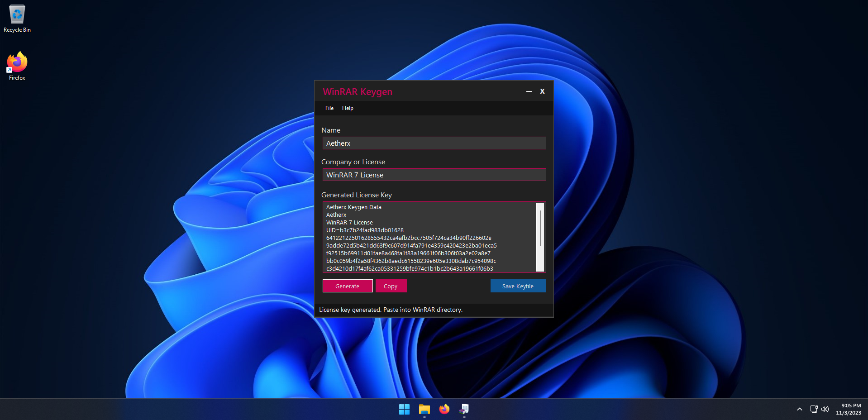868x420 pixels.
Task: Open the volume tray icon
Action: (x=825, y=409)
